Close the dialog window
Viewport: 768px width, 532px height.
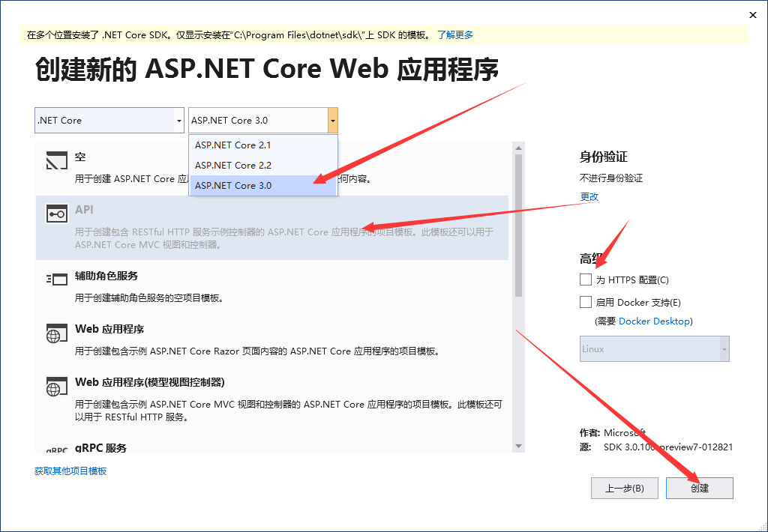753,15
